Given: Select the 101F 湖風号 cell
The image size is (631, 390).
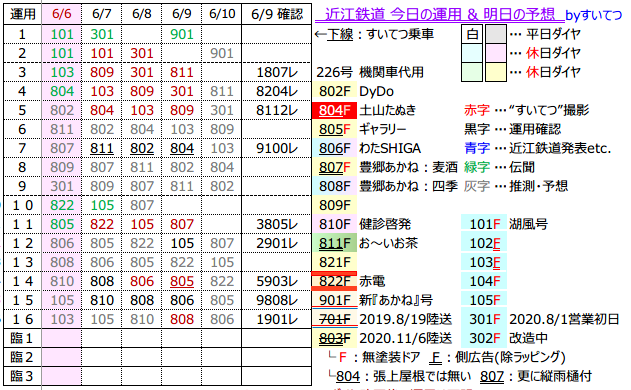Looking at the screenshot, I should pyautogui.click(x=484, y=224).
